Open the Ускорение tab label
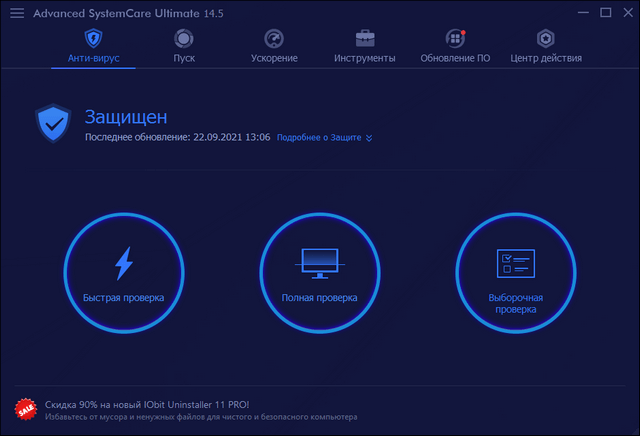The height and width of the screenshot is (436, 640). [274, 58]
